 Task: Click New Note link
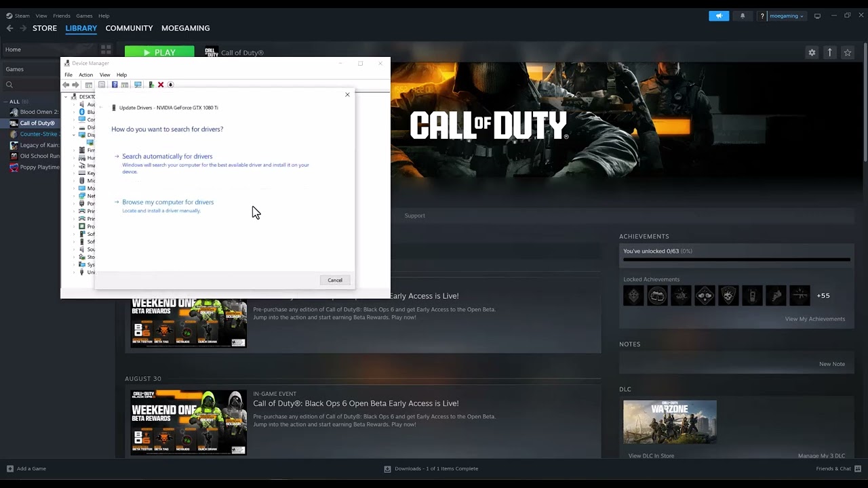click(x=832, y=364)
